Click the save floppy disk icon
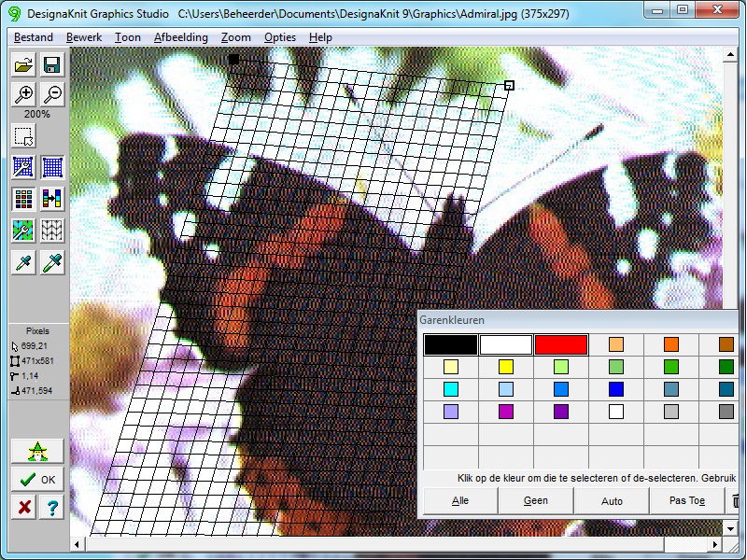Screen dimensions: 747x560 (52, 64)
